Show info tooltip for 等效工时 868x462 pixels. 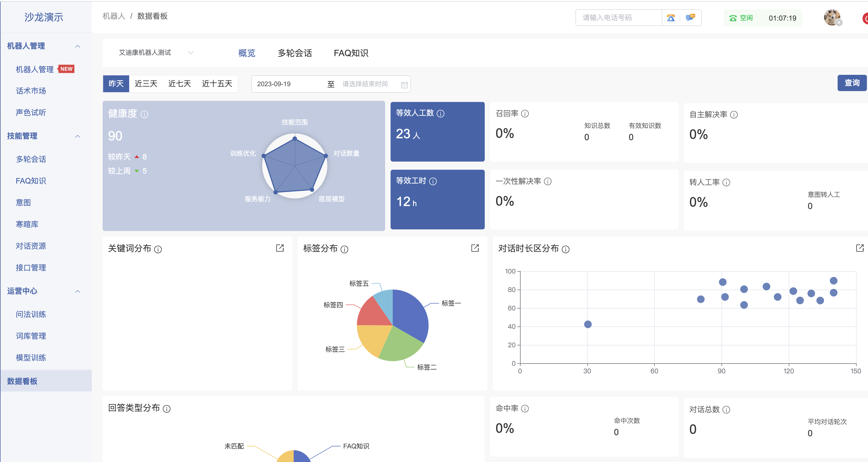tap(433, 182)
